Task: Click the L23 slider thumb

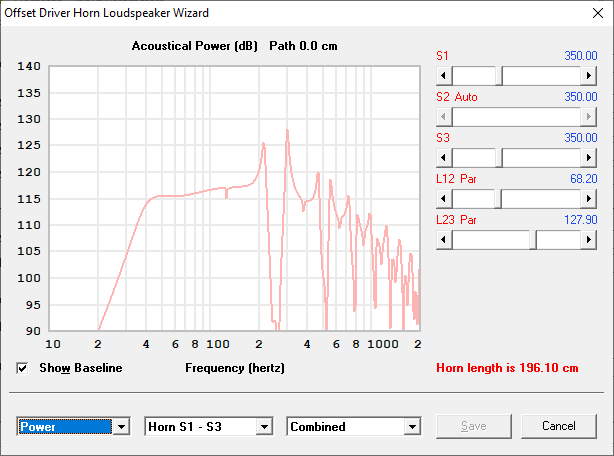Action: coord(533,240)
